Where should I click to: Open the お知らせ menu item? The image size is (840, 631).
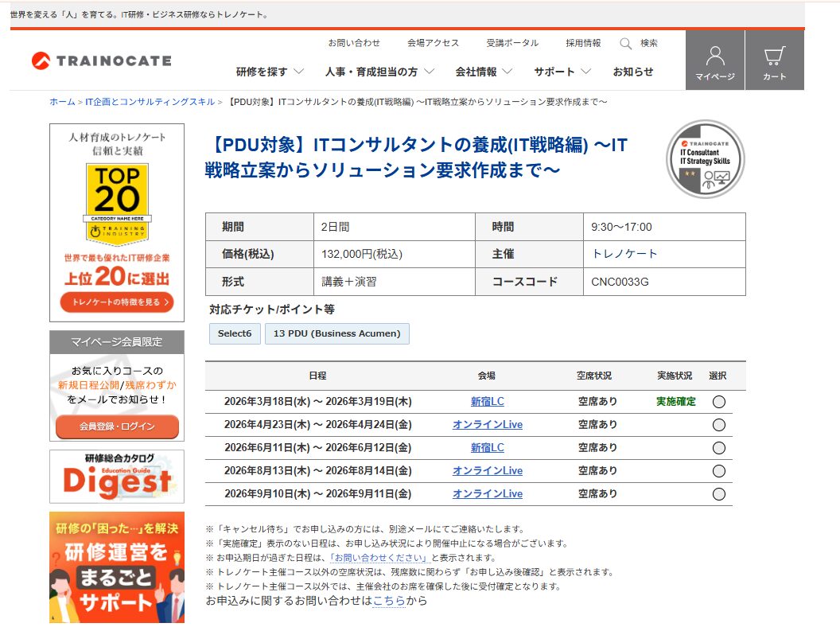632,72
